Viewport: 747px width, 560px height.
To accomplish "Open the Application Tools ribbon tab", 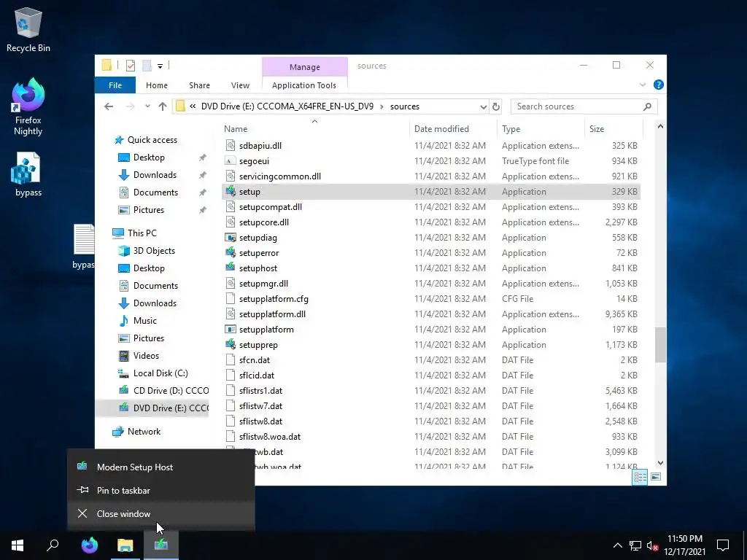I will click(x=304, y=85).
